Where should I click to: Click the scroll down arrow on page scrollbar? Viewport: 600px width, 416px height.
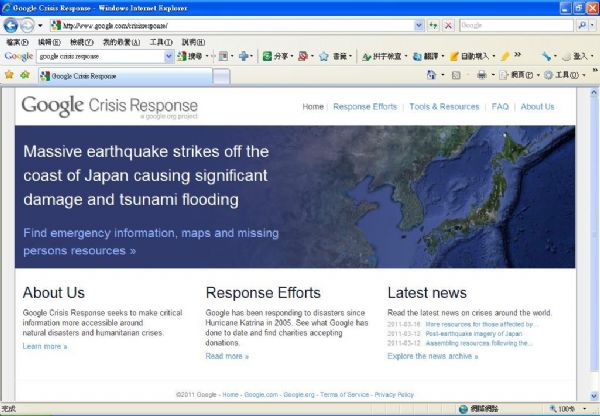click(x=594, y=396)
